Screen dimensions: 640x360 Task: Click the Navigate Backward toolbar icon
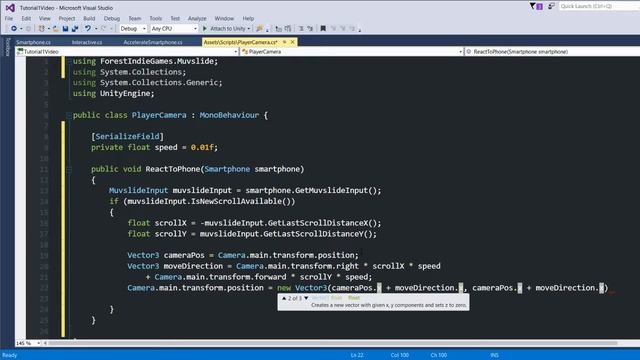coord(13,29)
